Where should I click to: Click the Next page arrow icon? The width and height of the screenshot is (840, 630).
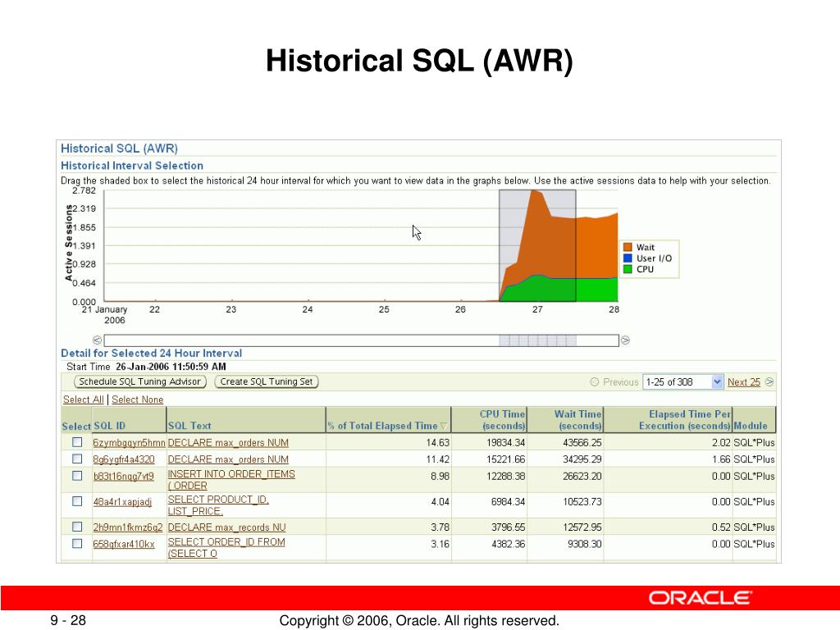click(x=769, y=382)
